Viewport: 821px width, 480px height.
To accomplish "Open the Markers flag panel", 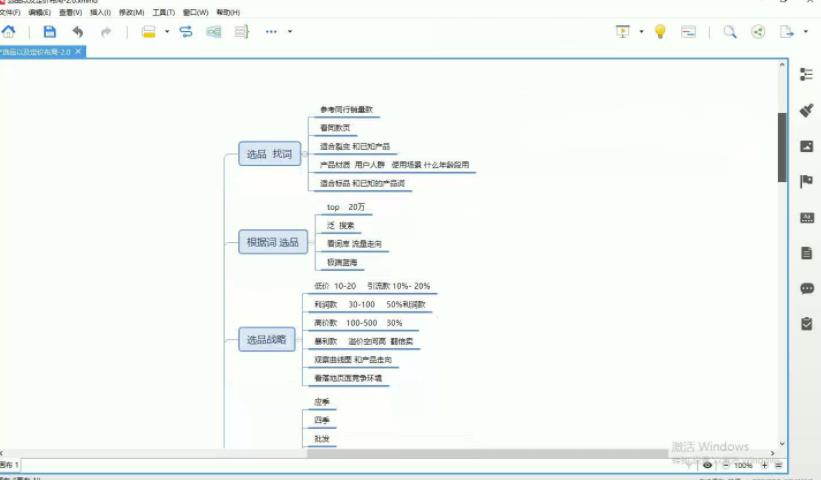I will click(806, 181).
